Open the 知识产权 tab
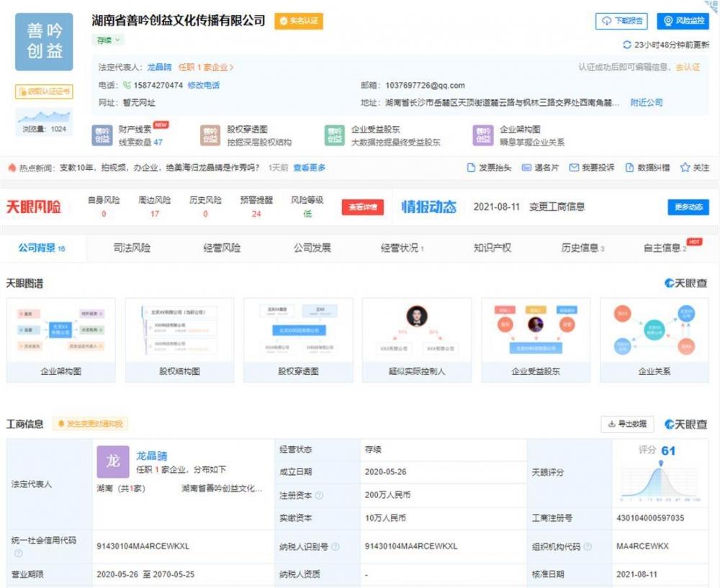 pyautogui.click(x=492, y=248)
